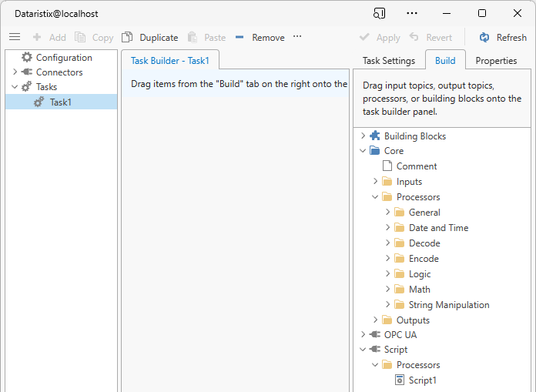Image resolution: width=536 pixels, height=392 pixels.
Task: Click the Refresh toolbar icon
Action: [x=484, y=37]
